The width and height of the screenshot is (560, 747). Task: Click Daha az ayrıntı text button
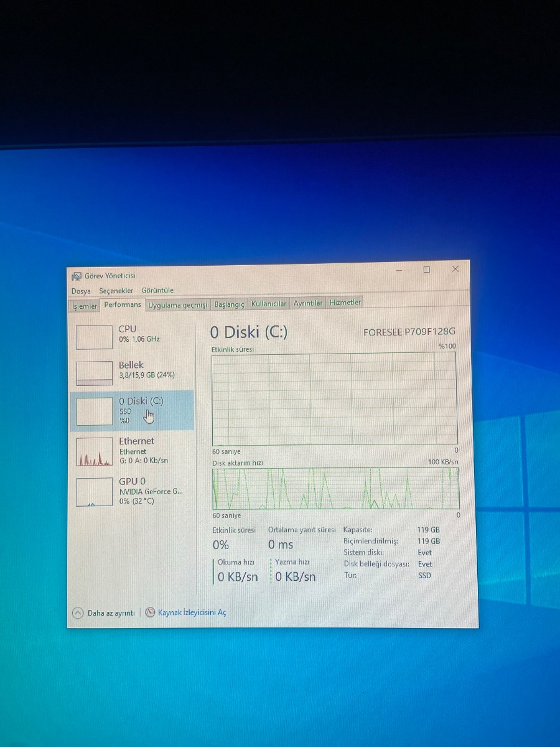pos(111,613)
